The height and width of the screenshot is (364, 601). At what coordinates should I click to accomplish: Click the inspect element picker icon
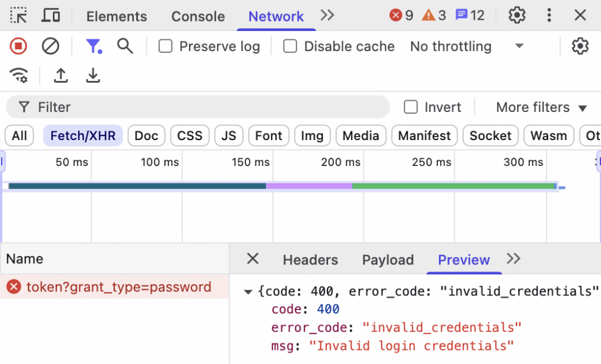19,16
